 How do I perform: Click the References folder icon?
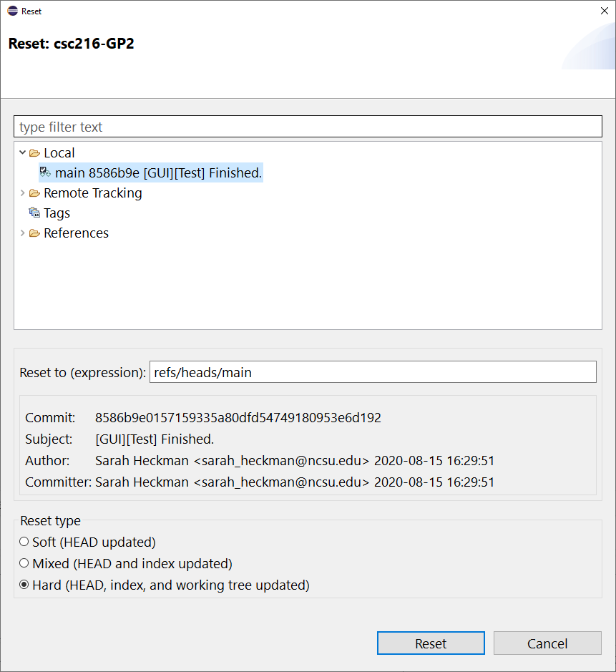click(x=34, y=233)
